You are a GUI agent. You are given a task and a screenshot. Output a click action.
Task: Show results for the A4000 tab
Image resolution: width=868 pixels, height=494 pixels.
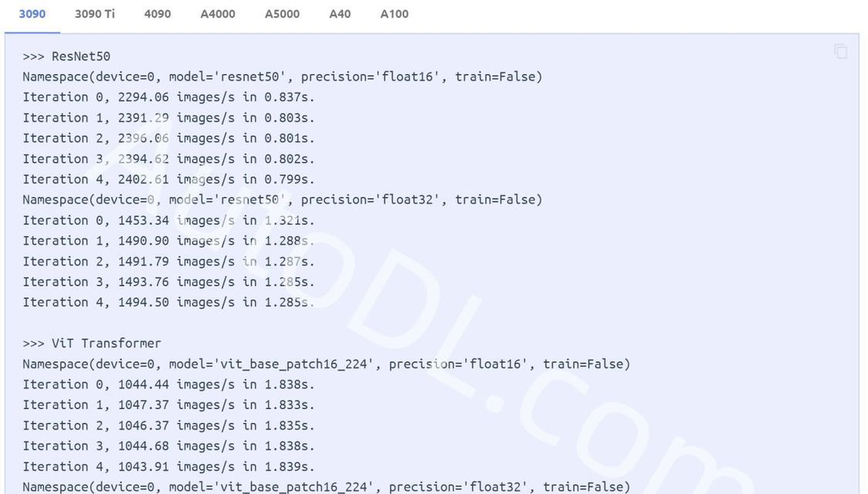218,14
